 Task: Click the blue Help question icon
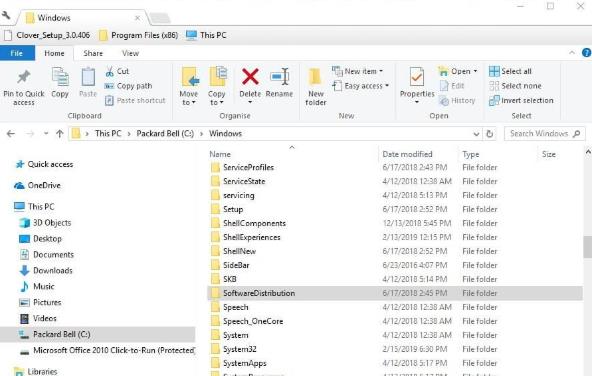(586, 53)
